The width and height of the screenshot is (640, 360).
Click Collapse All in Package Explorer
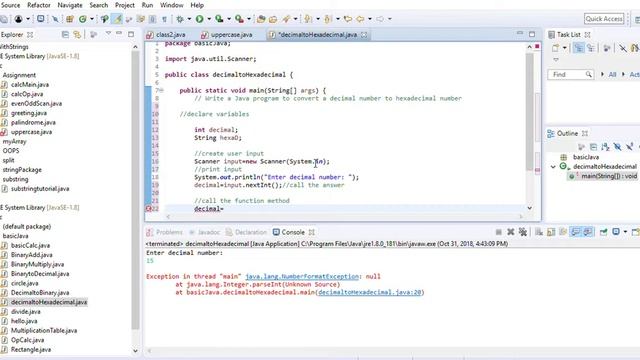click(x=65, y=35)
